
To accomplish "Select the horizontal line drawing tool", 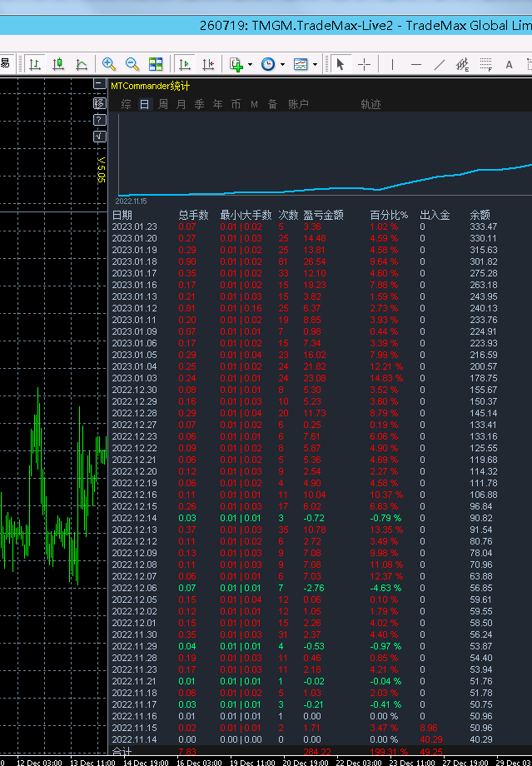I will (415, 64).
